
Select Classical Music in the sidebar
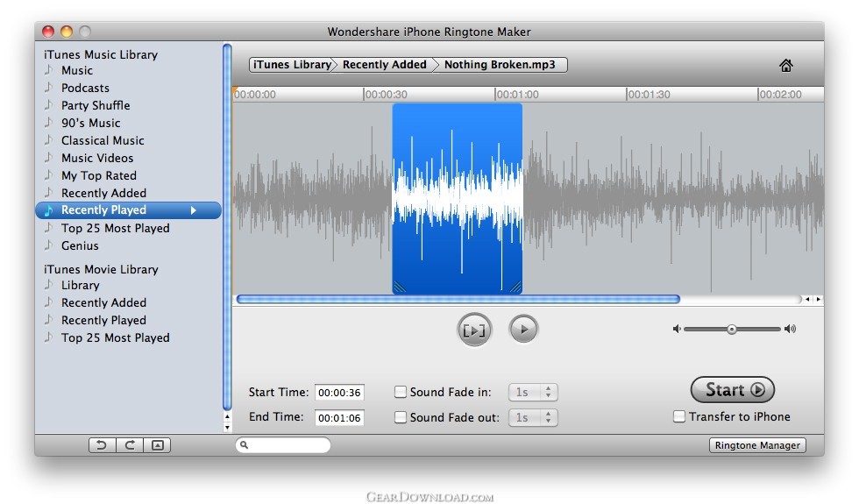click(103, 140)
